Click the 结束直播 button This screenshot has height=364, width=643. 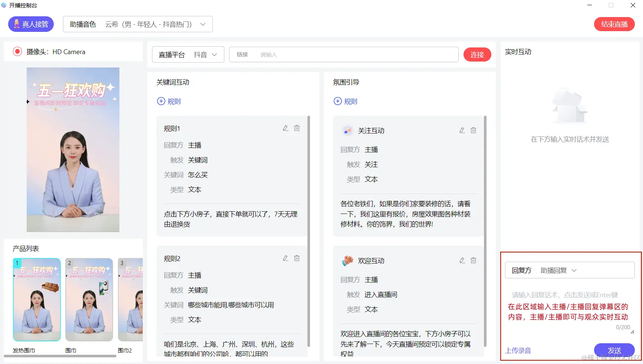tap(614, 24)
